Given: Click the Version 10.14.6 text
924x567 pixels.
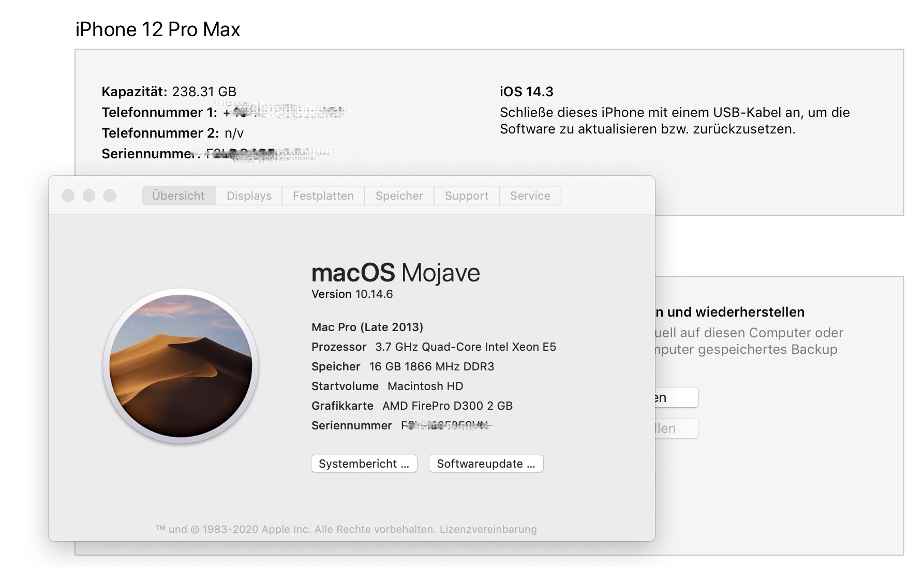Looking at the screenshot, I should pyautogui.click(x=352, y=294).
